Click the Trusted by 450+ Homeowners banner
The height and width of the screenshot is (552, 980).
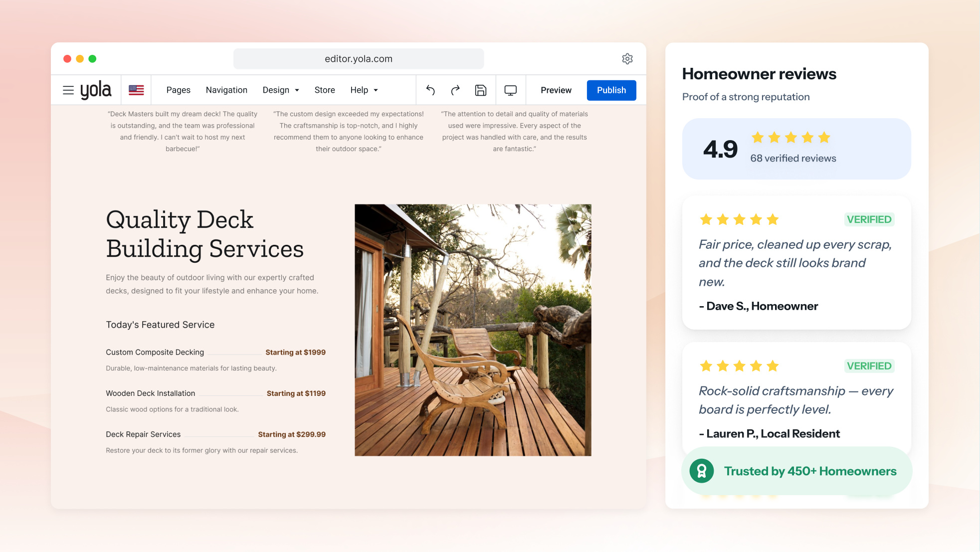coord(796,471)
